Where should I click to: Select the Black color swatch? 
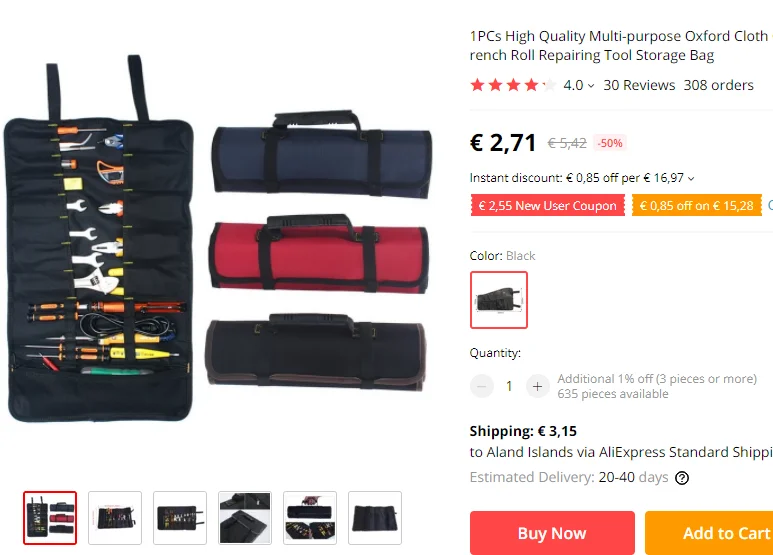pyautogui.click(x=499, y=300)
